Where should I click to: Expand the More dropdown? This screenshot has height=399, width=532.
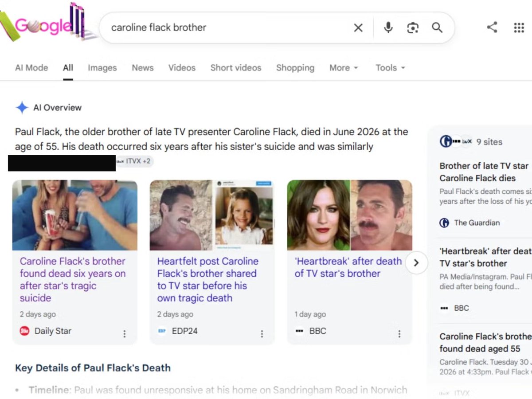click(344, 68)
